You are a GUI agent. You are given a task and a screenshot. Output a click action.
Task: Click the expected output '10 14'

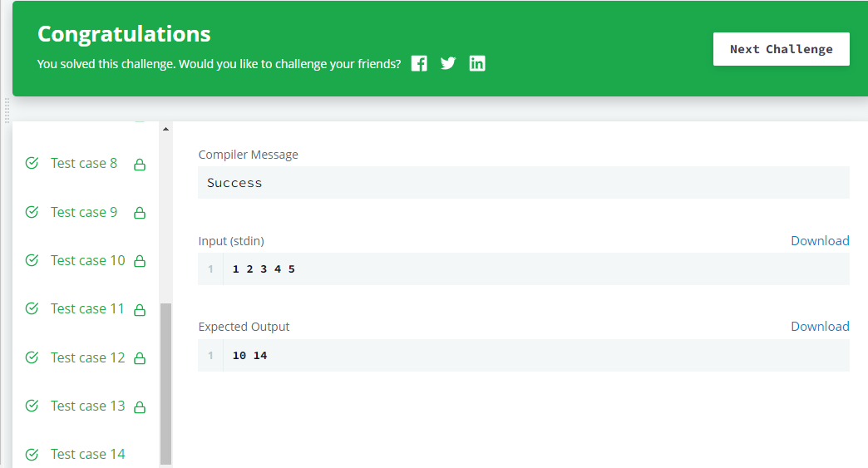point(249,355)
